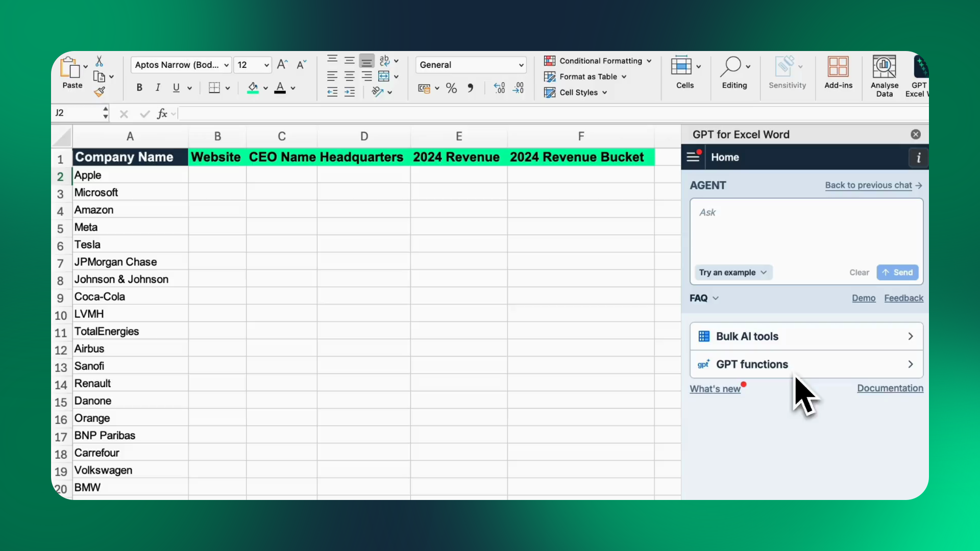Open the Bulk AI tools menu item
This screenshot has width=980, height=551.
806,336
